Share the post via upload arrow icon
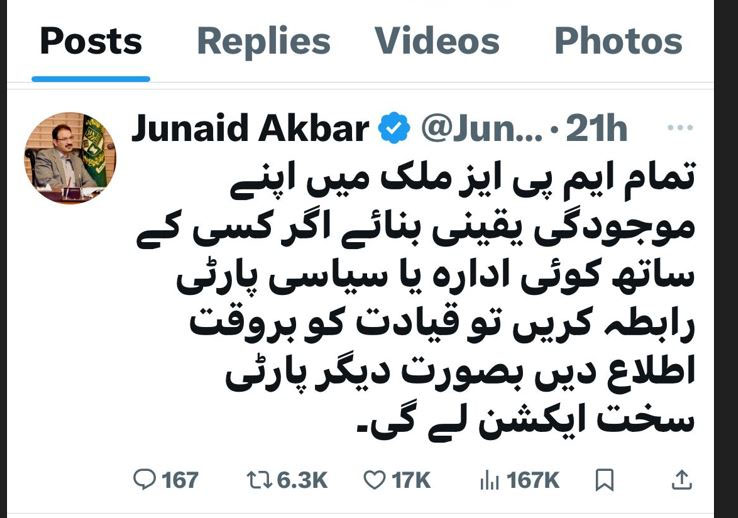Viewport: 738px width, 518px height. coord(682,480)
